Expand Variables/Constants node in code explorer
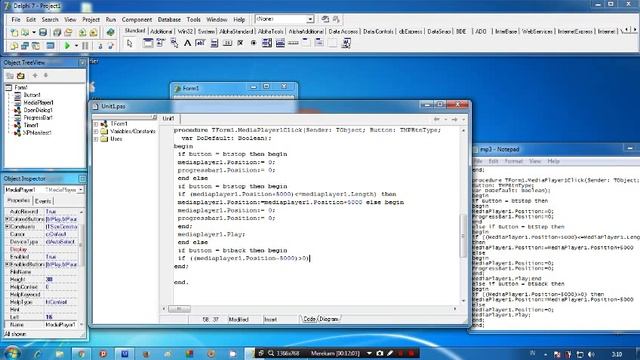640x360 pixels. [96, 131]
